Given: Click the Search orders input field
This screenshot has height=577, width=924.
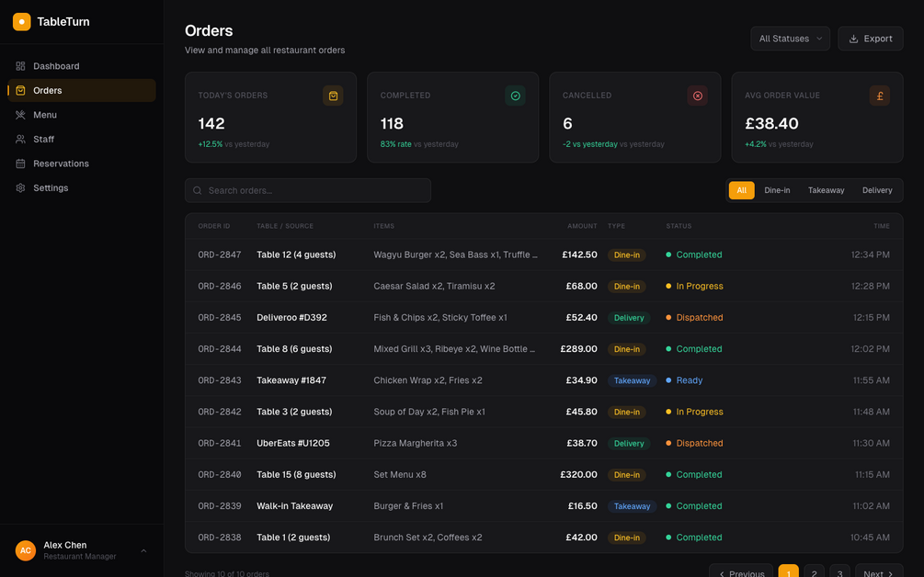Looking at the screenshot, I should [308, 191].
